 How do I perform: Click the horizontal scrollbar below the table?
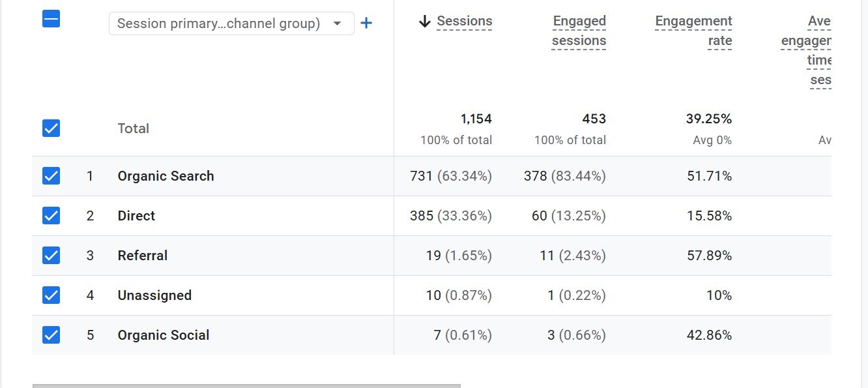(x=246, y=385)
